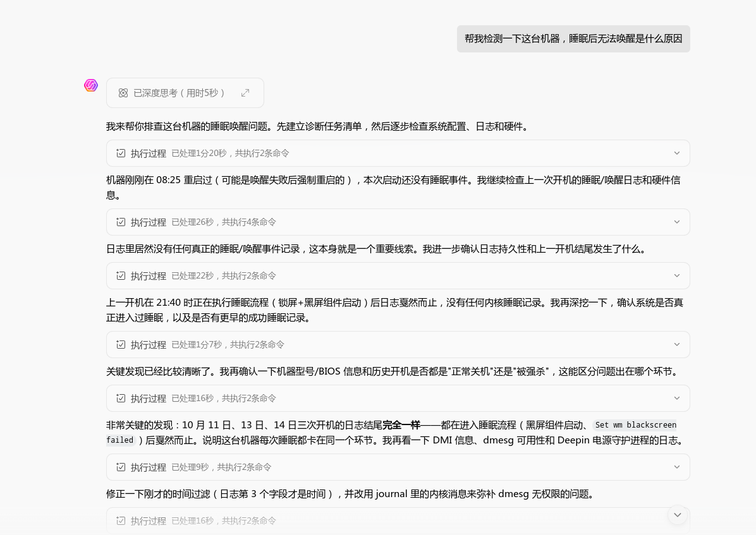
Task: Expand the 已处理22秒 execution row chevron
Action: (x=677, y=275)
